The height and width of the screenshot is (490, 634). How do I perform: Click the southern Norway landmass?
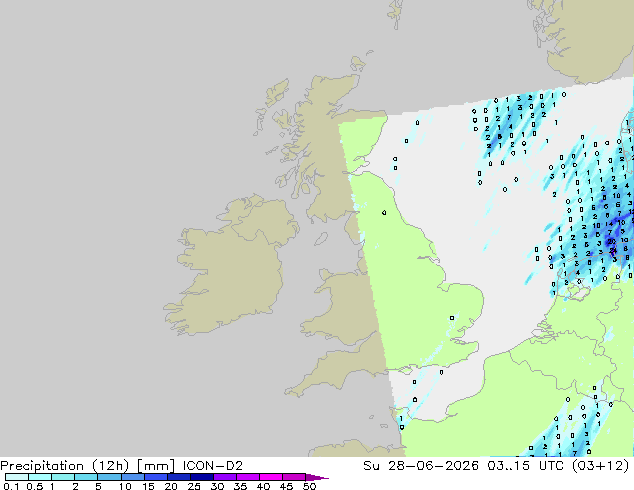click(x=586, y=40)
